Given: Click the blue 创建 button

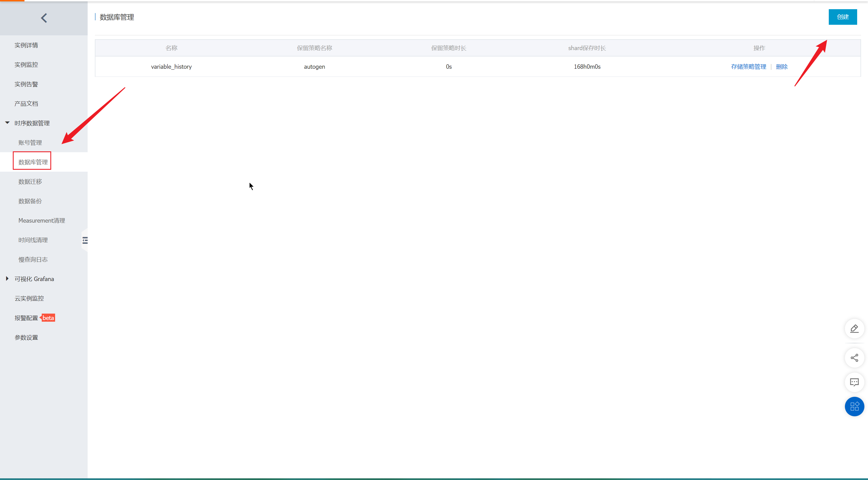Looking at the screenshot, I should tap(842, 17).
